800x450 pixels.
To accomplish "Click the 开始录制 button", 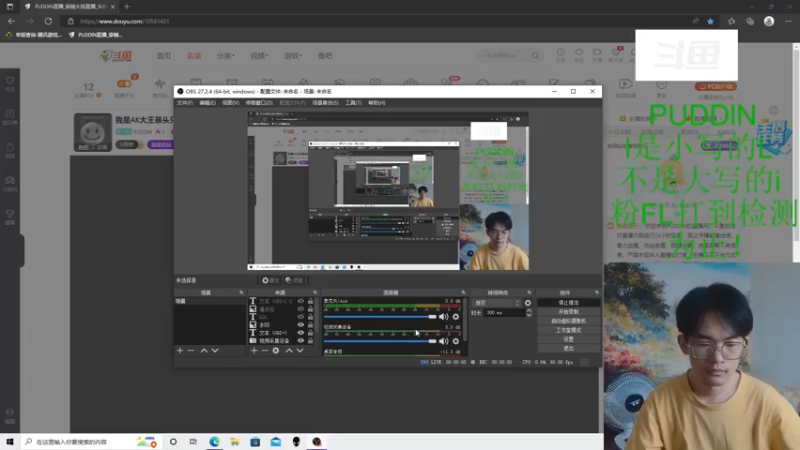I will (568, 312).
